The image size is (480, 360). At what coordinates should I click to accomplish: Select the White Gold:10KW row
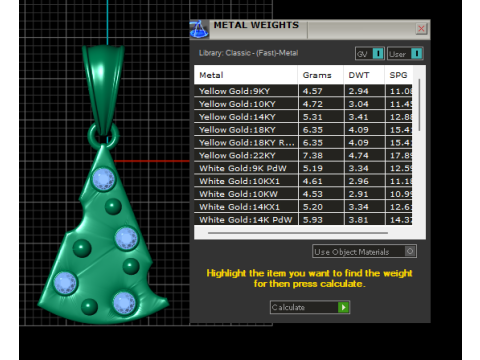click(x=303, y=194)
